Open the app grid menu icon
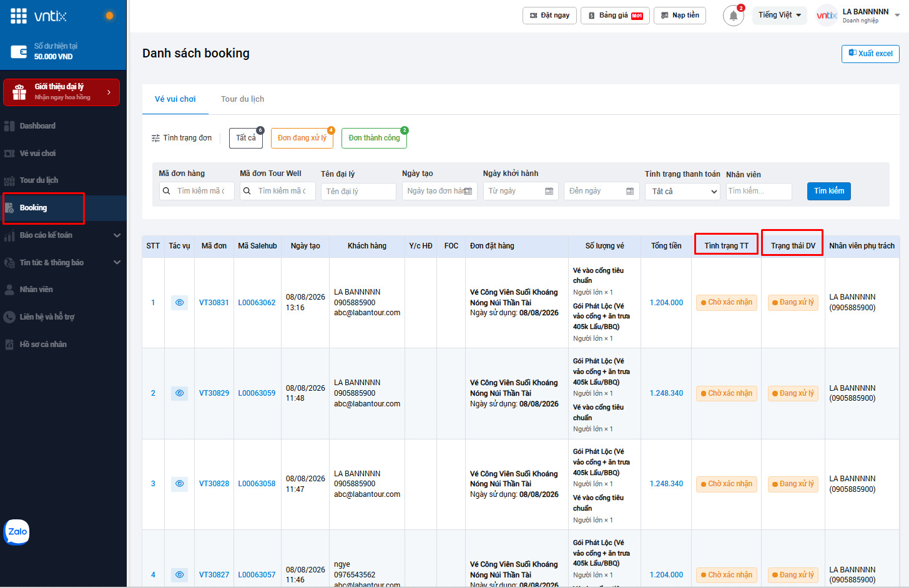909x588 pixels. (x=19, y=16)
